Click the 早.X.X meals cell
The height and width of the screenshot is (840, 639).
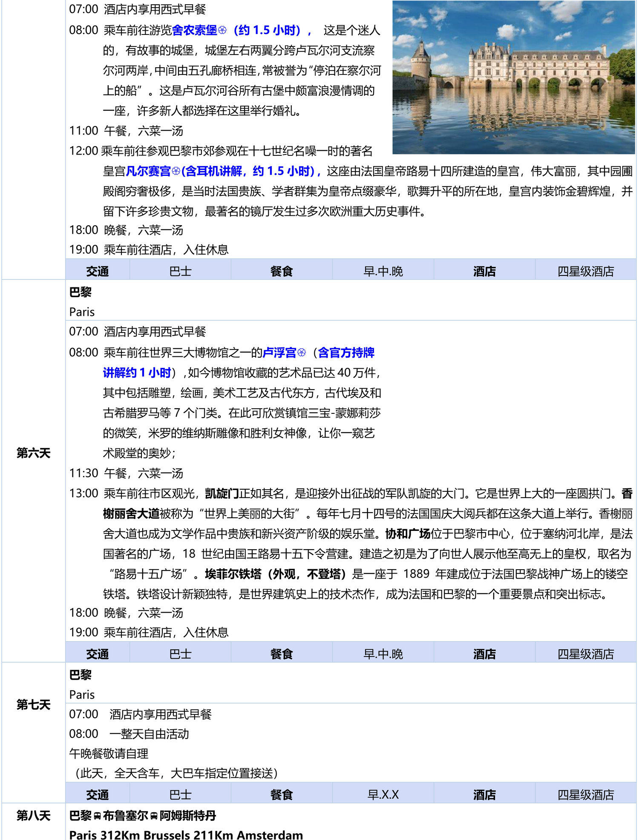point(383,794)
